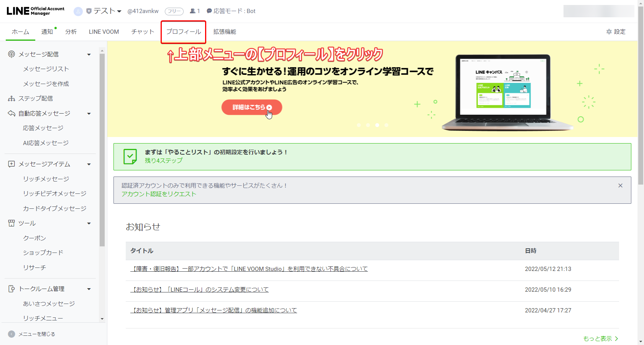The width and height of the screenshot is (644, 345).
Task: Switch to the プロフィール tab
Action: [x=183, y=32]
